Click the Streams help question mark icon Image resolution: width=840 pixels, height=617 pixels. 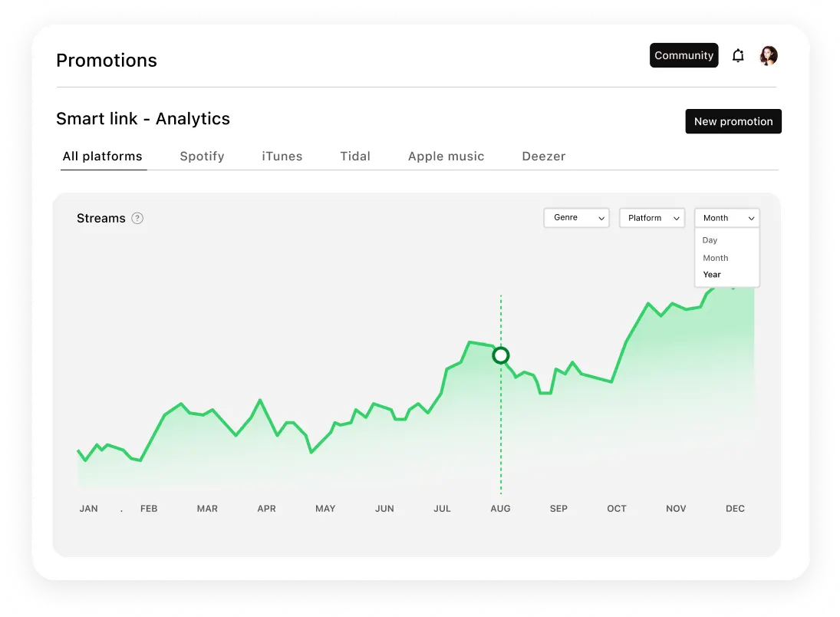pos(137,218)
